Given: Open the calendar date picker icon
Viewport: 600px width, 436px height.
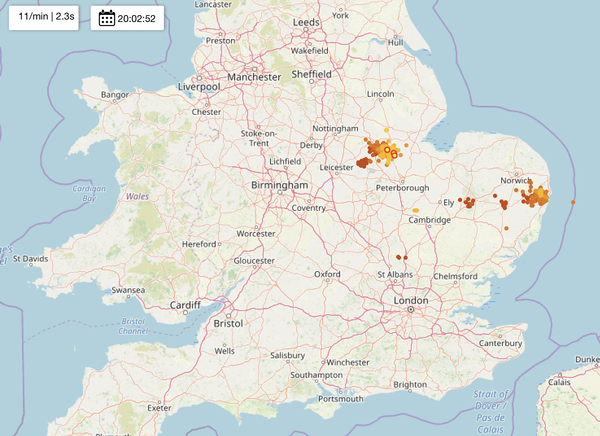Looking at the screenshot, I should [x=106, y=18].
